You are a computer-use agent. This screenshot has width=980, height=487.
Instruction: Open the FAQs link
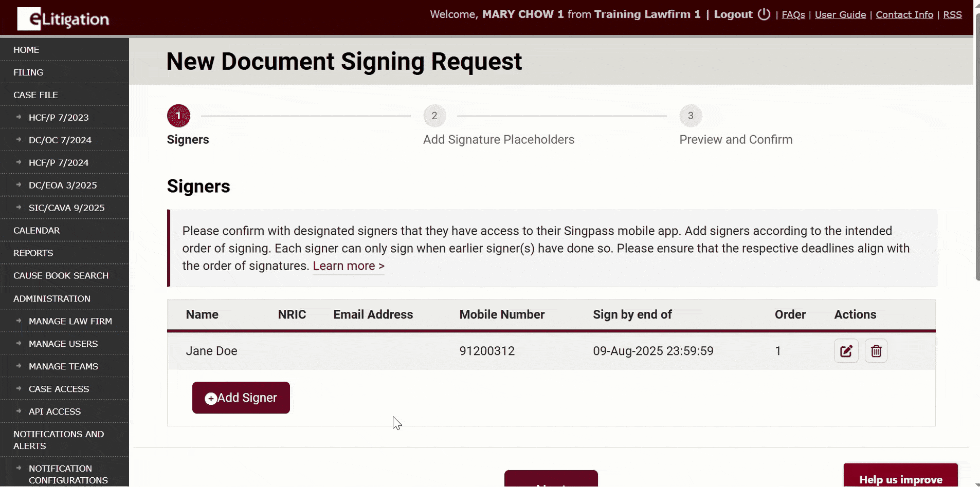tap(793, 15)
